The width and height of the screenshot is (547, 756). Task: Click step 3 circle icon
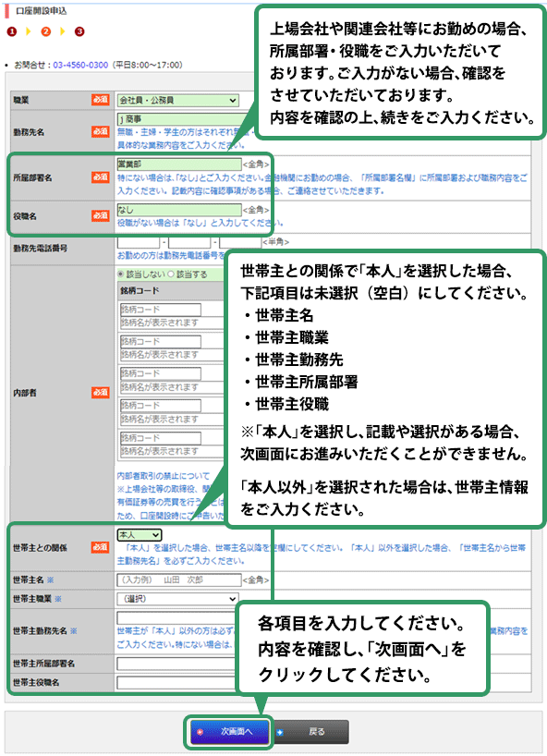(79, 31)
